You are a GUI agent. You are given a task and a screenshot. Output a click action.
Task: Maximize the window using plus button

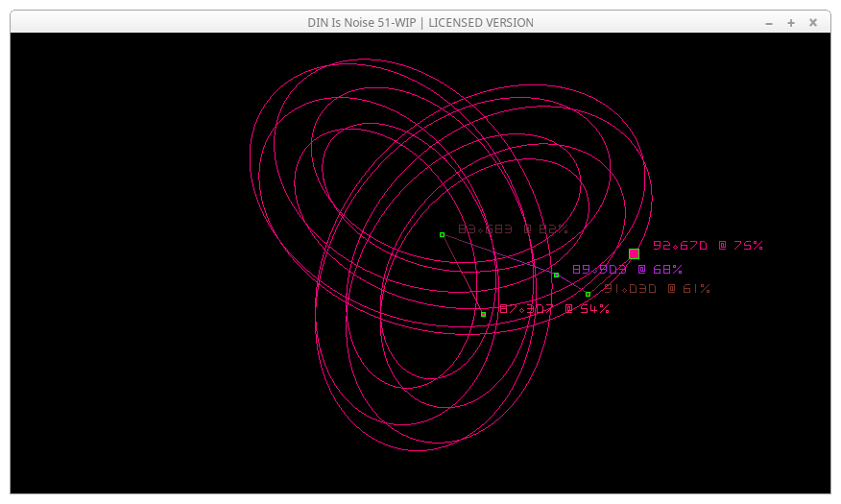coord(791,22)
